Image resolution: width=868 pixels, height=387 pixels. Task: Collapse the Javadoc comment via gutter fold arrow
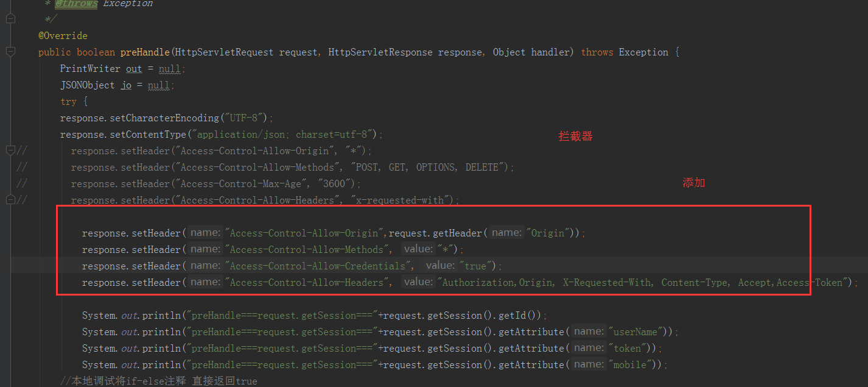pos(10,18)
